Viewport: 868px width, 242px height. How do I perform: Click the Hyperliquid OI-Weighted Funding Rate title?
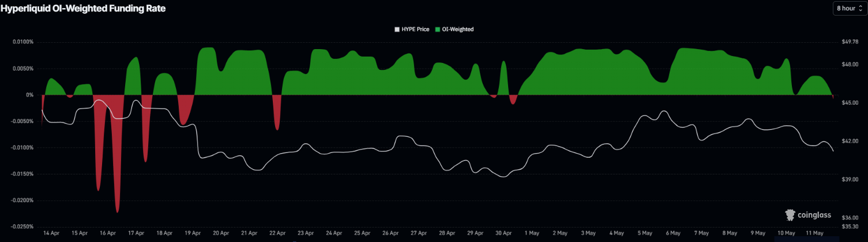tap(83, 9)
